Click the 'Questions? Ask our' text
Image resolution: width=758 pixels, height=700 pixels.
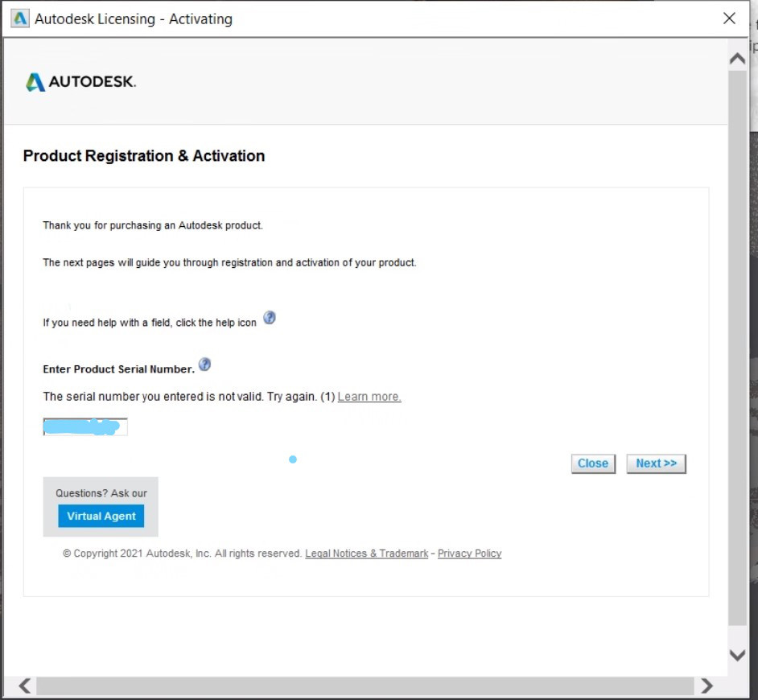click(101, 493)
